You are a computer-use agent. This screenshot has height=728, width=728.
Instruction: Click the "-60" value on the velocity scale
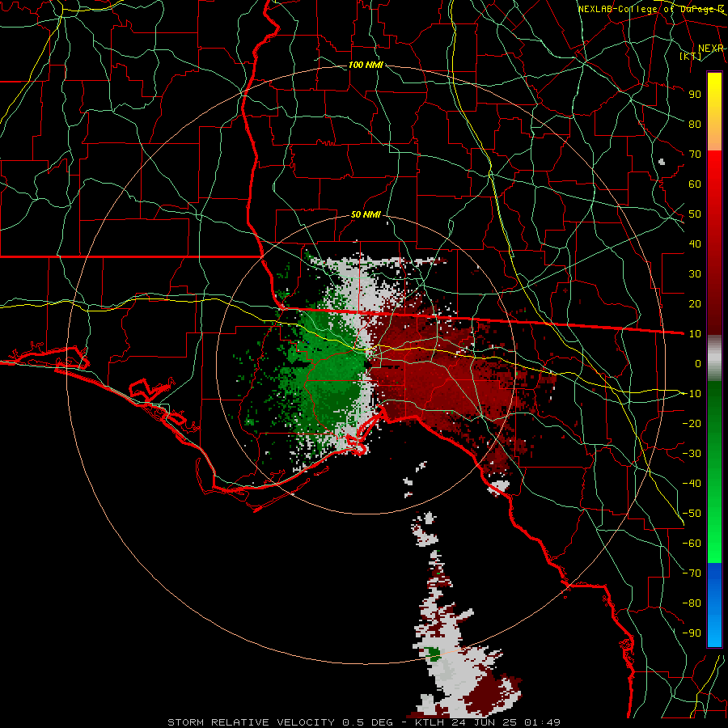(692, 544)
